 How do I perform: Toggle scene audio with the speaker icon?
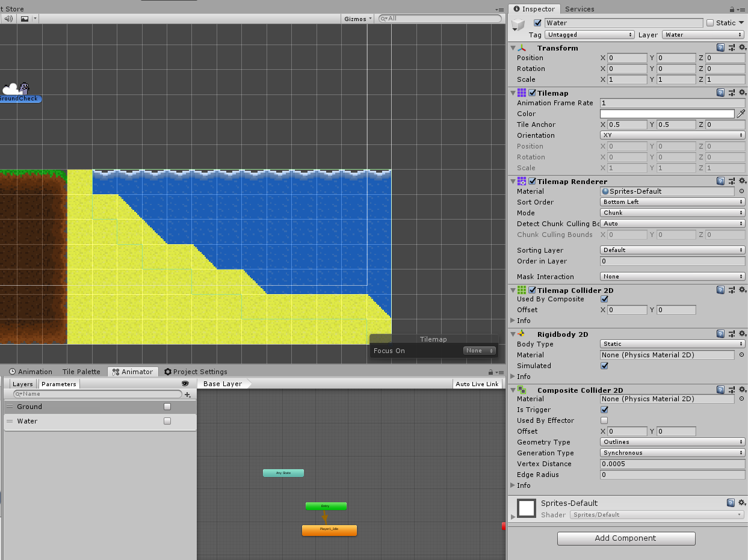point(7,19)
